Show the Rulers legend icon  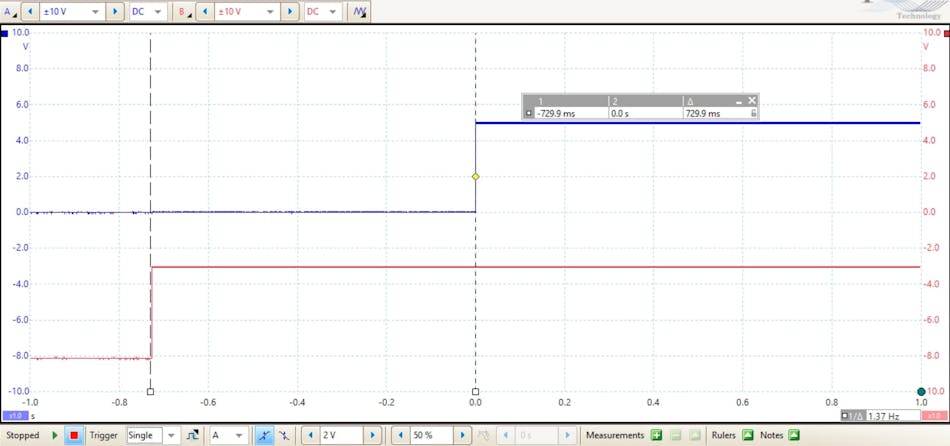pos(748,435)
